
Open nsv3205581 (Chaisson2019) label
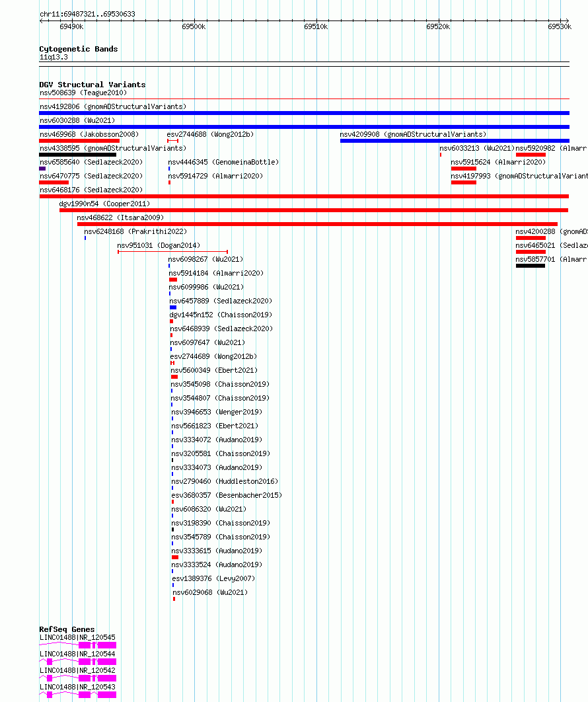pyautogui.click(x=221, y=453)
